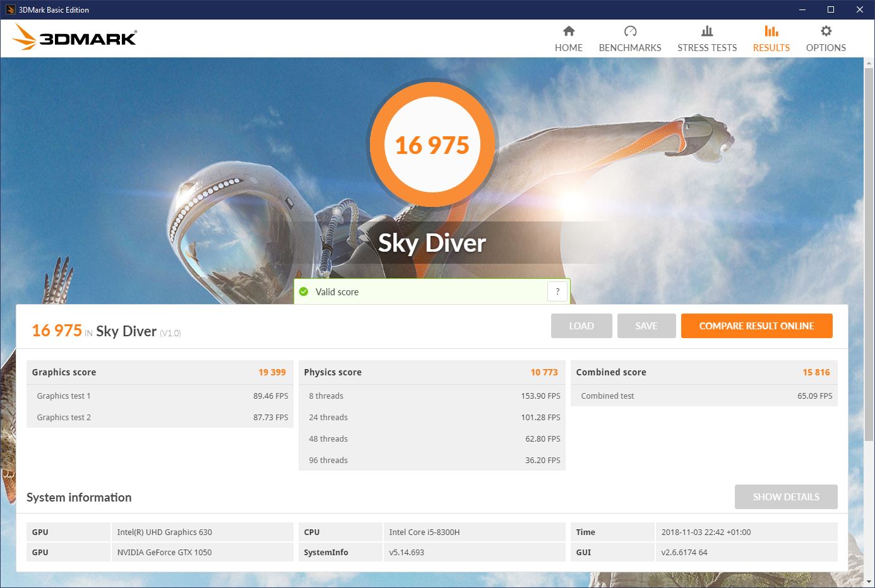Switch to the BENCHMARKS tab label

(630, 48)
